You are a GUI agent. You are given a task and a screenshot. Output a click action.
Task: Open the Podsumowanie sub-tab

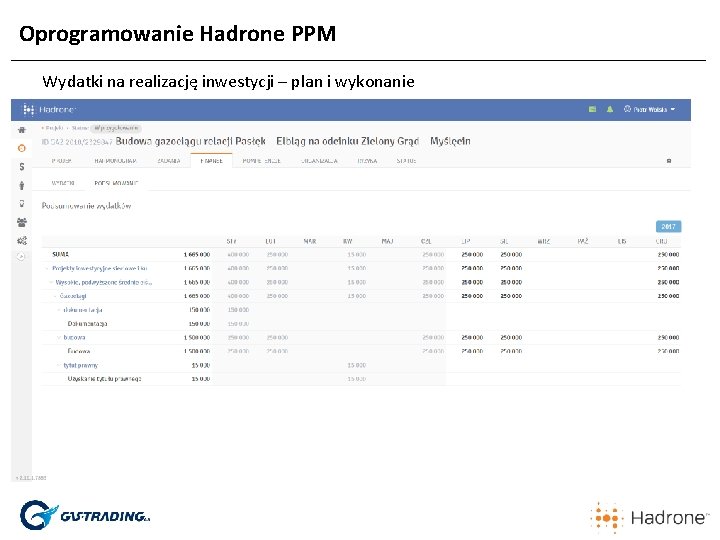[116, 183]
